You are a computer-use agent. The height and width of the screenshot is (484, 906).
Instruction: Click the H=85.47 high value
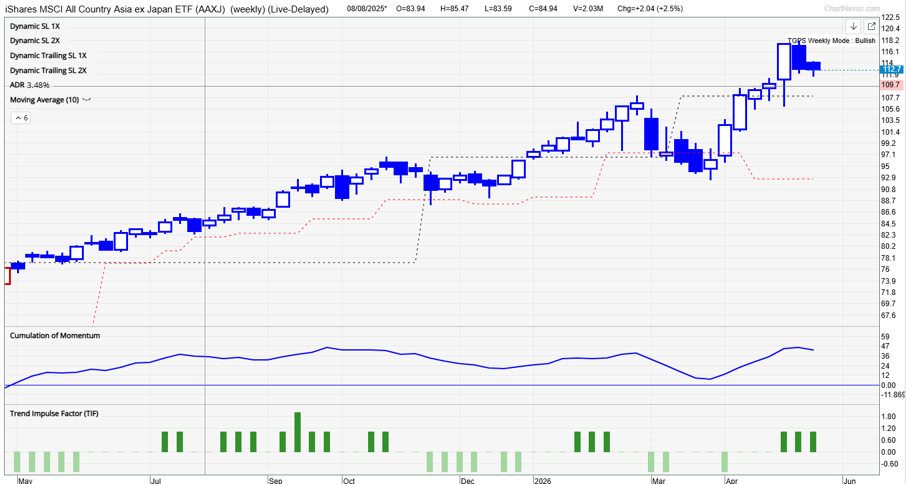click(x=455, y=9)
